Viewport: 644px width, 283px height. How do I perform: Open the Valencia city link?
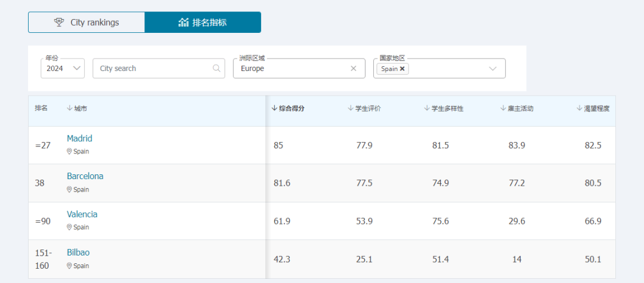tap(82, 214)
